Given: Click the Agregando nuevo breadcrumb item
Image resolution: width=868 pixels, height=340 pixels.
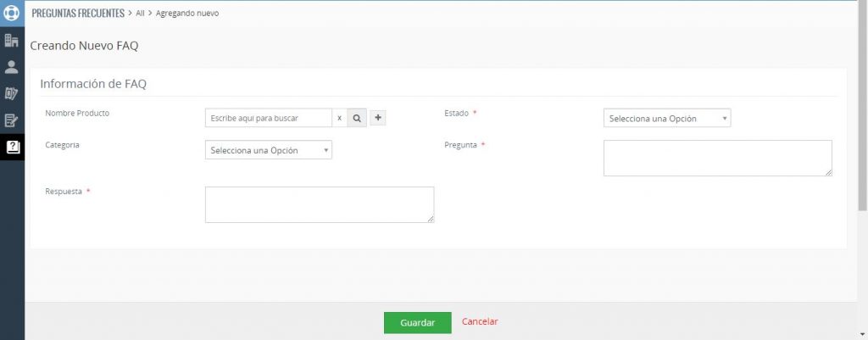Looking at the screenshot, I should point(188,14).
